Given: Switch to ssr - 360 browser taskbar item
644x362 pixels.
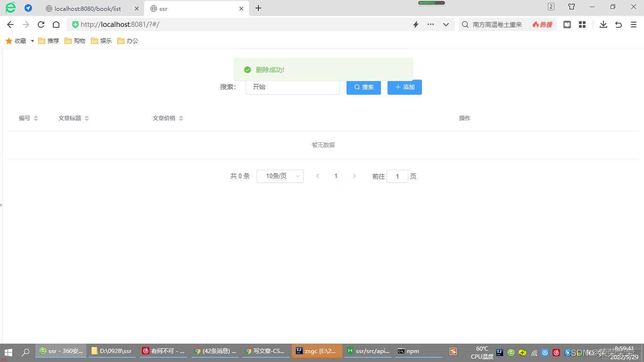Looking at the screenshot, I should (x=61, y=351).
